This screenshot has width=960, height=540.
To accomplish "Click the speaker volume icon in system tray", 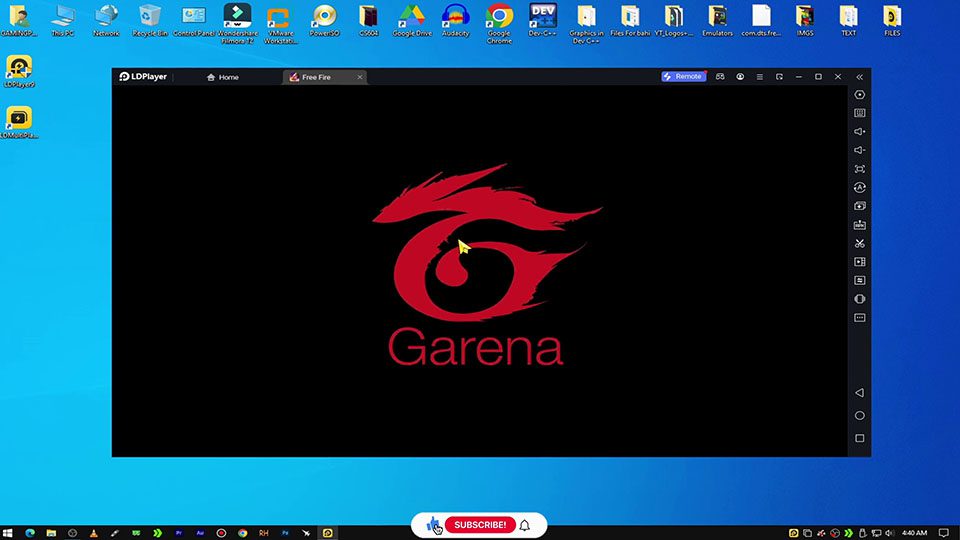I will 890,533.
